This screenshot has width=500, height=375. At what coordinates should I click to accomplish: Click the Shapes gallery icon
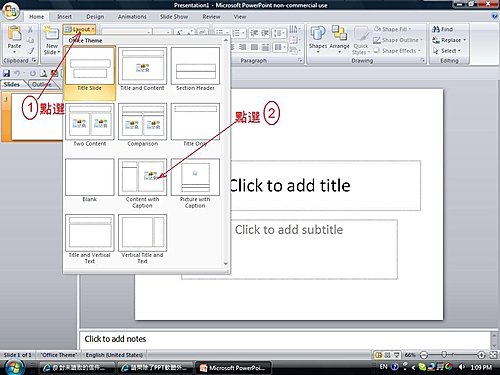coord(318,33)
